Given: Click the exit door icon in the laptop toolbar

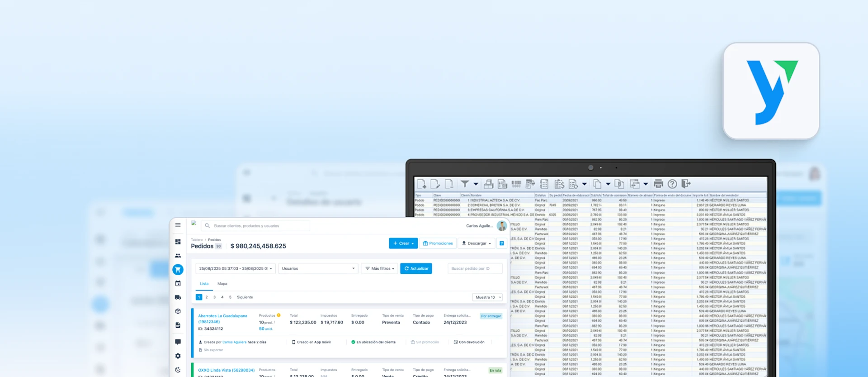Looking at the screenshot, I should click(x=686, y=184).
